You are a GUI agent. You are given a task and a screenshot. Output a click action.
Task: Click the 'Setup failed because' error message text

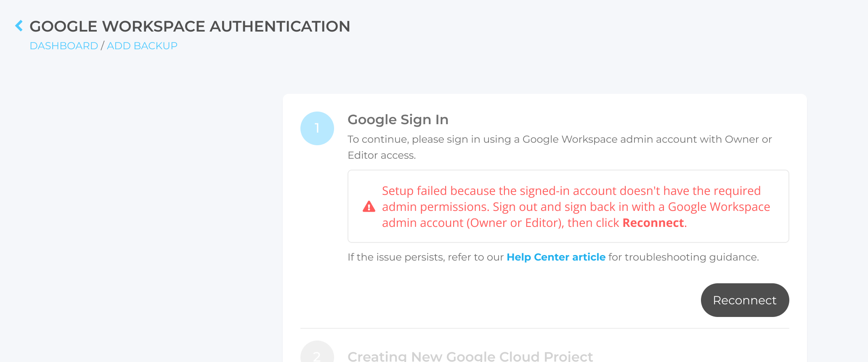(x=576, y=207)
